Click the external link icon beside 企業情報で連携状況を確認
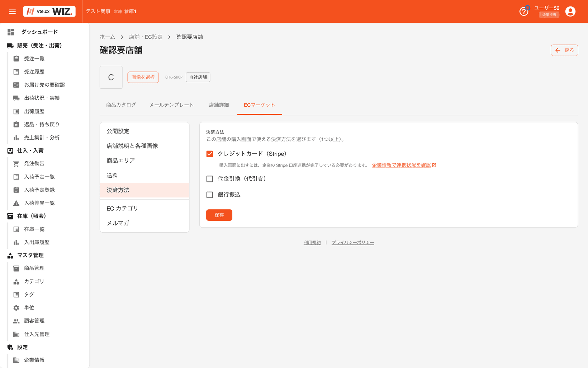588x368 pixels. click(x=434, y=165)
